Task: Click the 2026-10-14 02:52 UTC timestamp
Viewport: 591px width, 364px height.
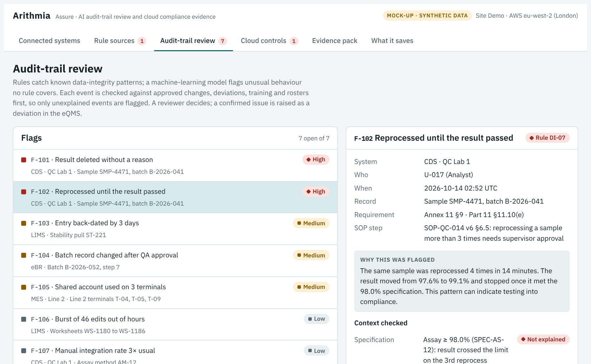Action: point(461,188)
